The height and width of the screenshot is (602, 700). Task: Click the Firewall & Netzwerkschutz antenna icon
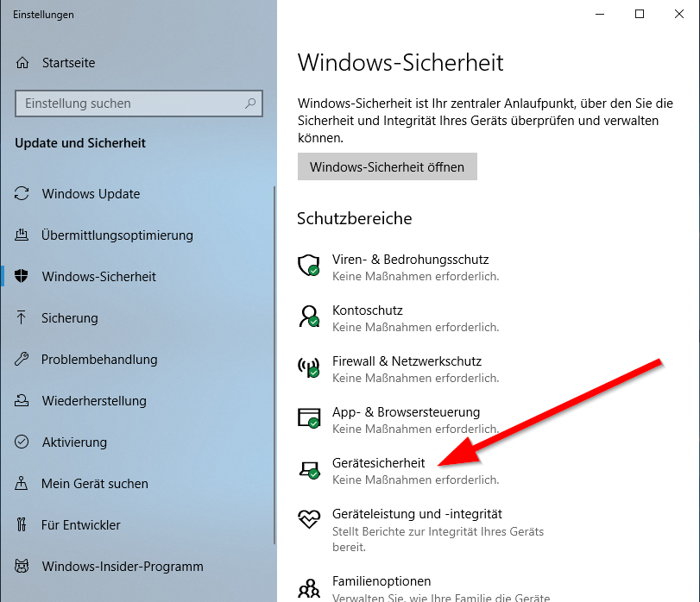click(309, 367)
